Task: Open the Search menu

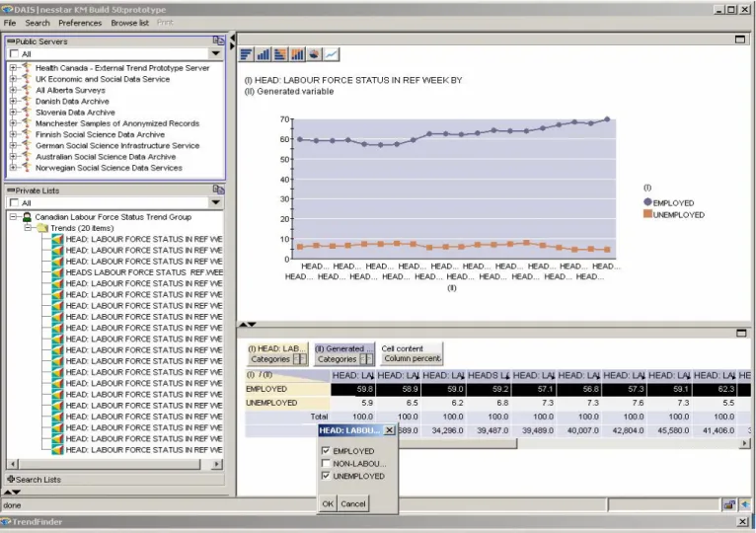Action: [38, 23]
